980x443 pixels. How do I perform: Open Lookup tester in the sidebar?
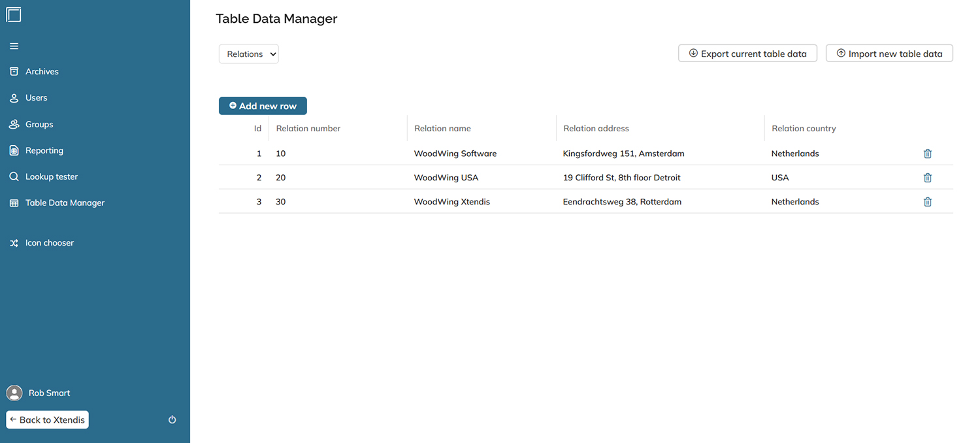pyautogui.click(x=52, y=176)
